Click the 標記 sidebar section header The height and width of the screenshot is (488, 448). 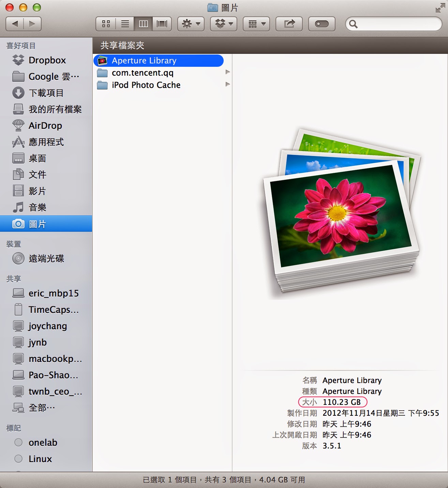pyautogui.click(x=14, y=428)
